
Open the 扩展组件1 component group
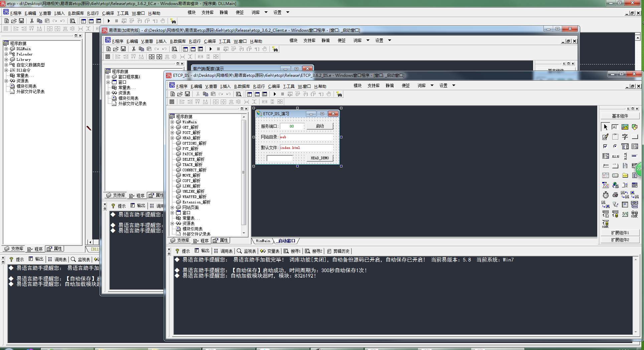620,233
